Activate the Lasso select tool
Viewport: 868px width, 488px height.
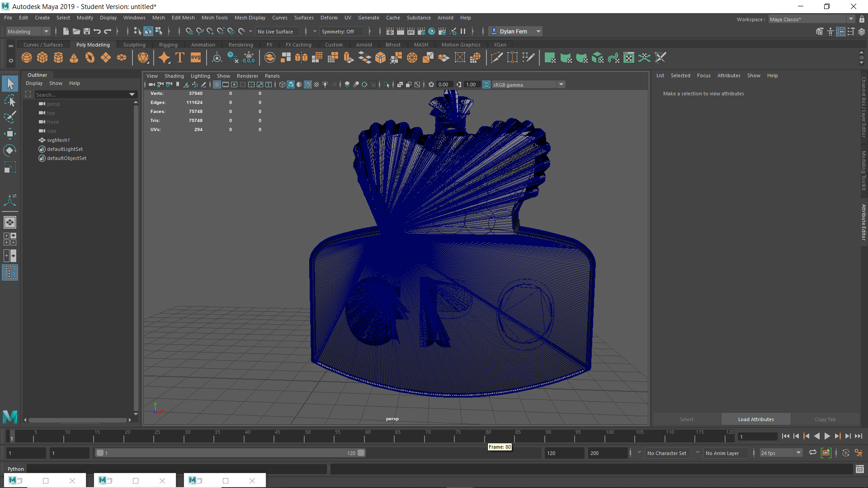(x=10, y=100)
